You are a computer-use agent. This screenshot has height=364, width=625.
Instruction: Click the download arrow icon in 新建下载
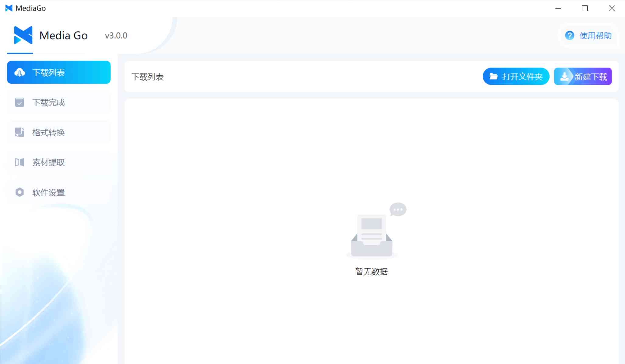point(564,76)
